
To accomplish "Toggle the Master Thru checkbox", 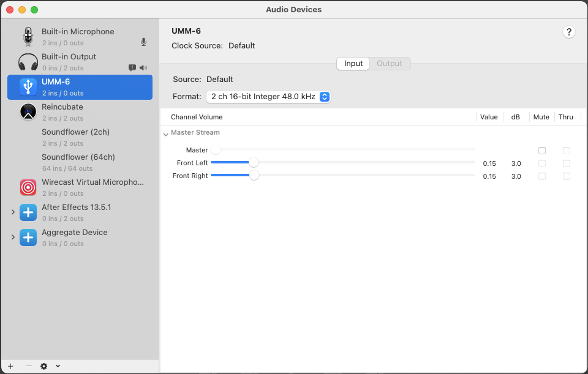I will tap(567, 151).
